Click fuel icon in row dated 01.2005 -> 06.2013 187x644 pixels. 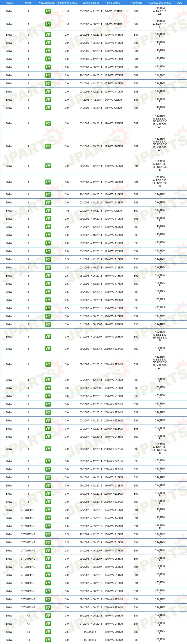[x=48, y=316]
